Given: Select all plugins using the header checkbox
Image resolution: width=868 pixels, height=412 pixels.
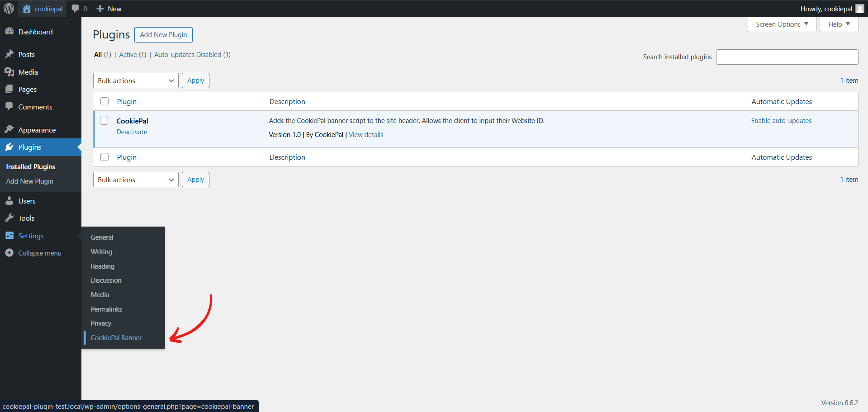Looking at the screenshot, I should pos(104,101).
